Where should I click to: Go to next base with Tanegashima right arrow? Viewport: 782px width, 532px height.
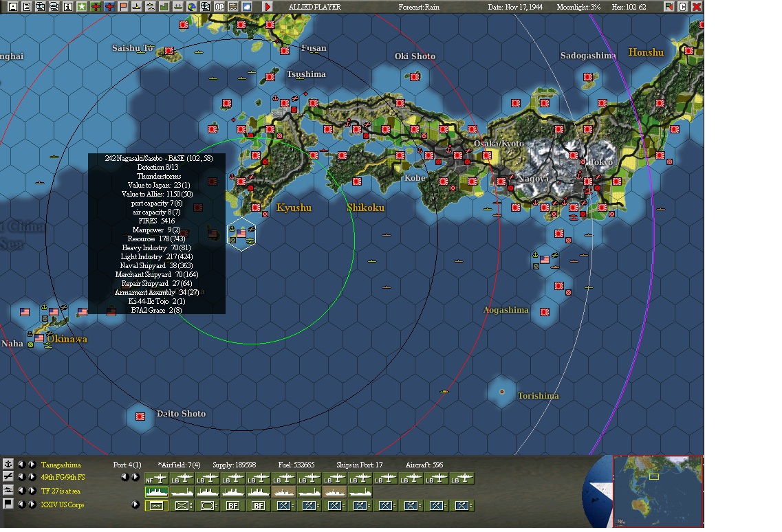coord(32,464)
